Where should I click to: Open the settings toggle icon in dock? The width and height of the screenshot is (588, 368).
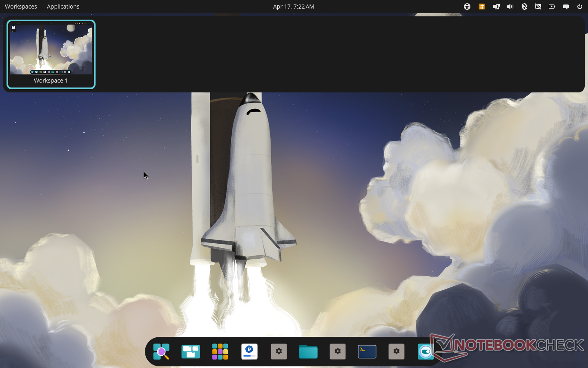click(x=425, y=352)
